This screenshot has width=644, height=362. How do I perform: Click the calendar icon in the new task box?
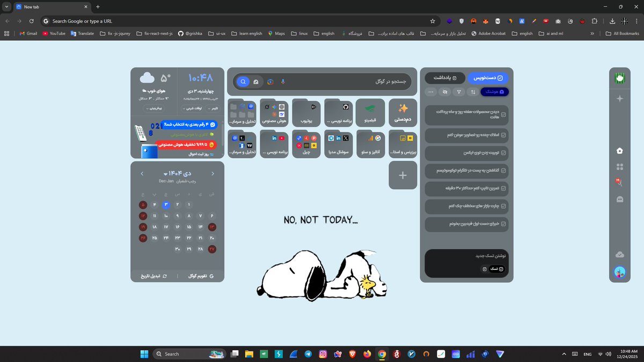[484, 269]
